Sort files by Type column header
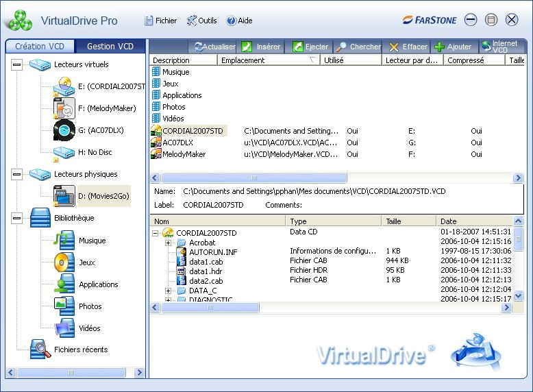The width and height of the screenshot is (533, 392). click(334, 221)
